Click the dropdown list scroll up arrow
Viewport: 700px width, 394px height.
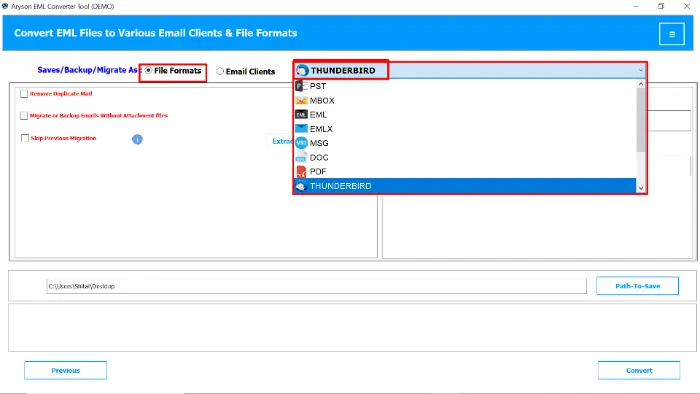(641, 83)
